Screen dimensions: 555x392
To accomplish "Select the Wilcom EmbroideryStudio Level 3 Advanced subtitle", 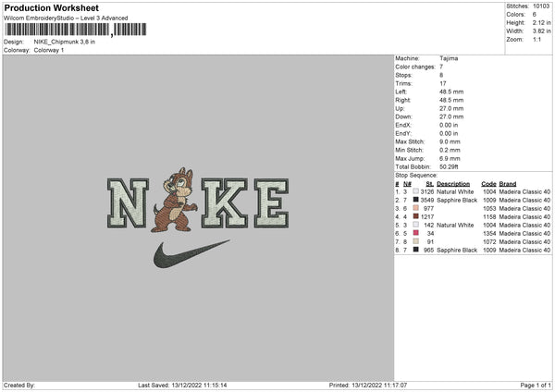I will [x=66, y=18].
